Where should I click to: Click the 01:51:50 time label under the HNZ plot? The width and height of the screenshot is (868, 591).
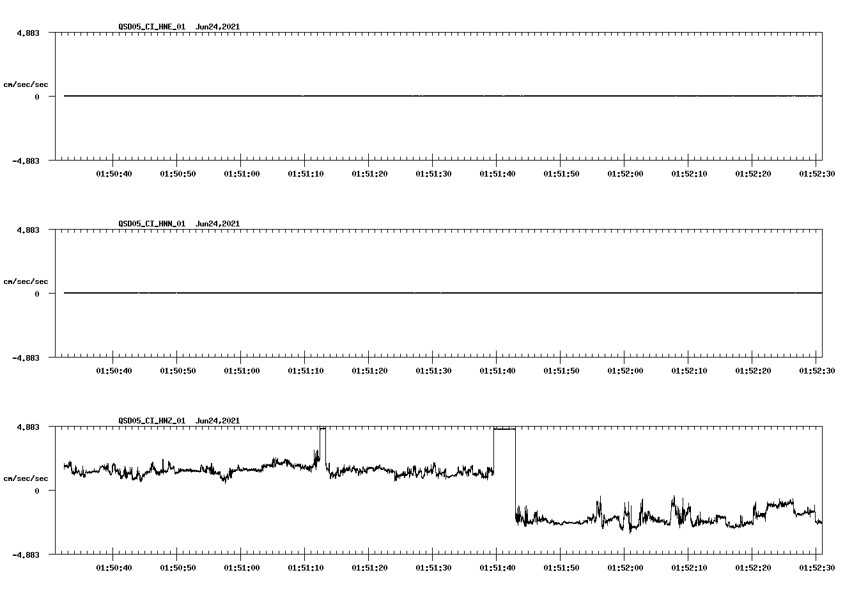[561, 567]
